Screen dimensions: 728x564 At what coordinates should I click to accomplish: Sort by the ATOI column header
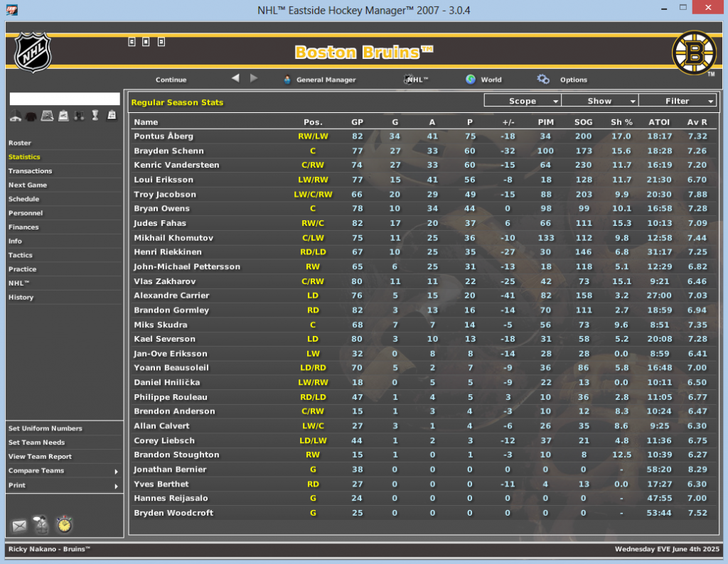coord(659,122)
